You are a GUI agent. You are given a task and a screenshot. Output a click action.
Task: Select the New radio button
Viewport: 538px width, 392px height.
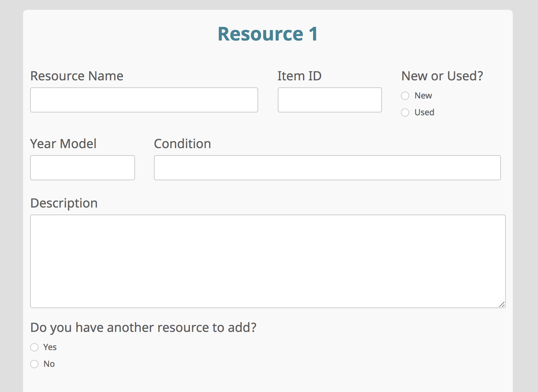(x=405, y=95)
